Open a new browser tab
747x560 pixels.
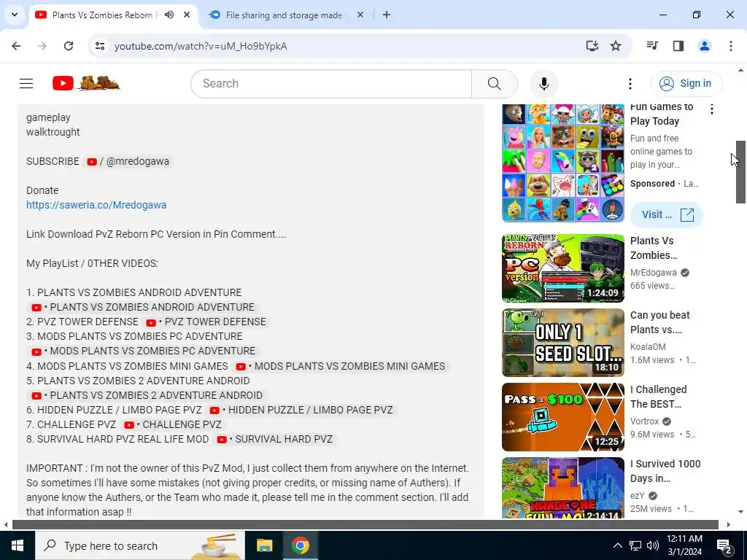click(x=387, y=15)
